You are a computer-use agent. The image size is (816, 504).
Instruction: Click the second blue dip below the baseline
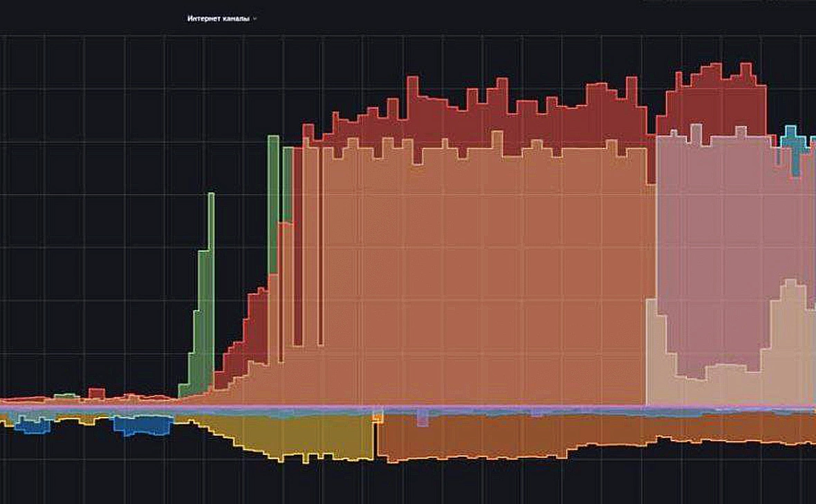pos(142,427)
